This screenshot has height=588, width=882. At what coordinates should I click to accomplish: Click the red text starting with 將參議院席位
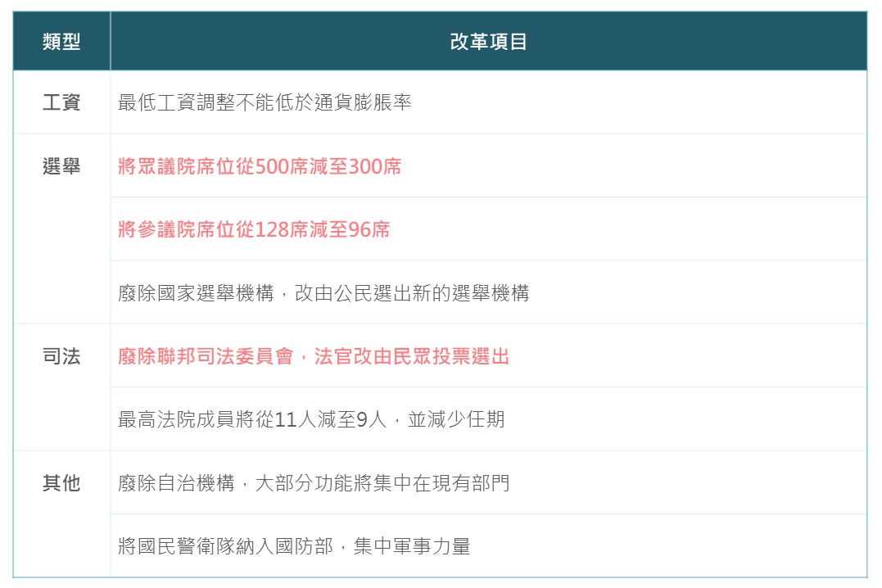click(x=254, y=230)
